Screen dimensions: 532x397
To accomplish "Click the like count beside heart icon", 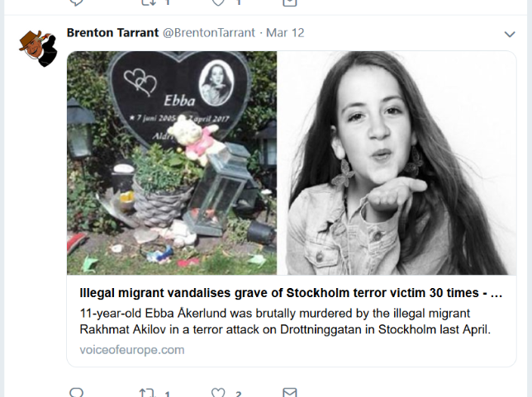I will (x=239, y=394).
